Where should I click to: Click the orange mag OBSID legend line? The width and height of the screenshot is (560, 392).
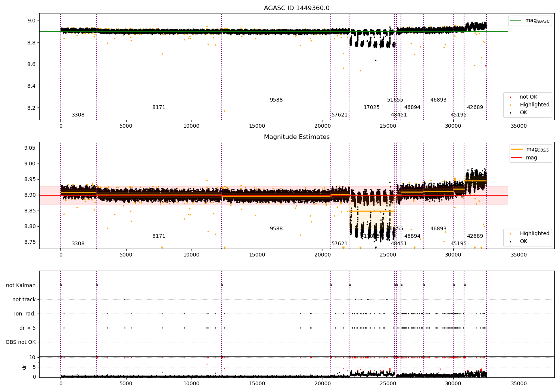[517, 149]
